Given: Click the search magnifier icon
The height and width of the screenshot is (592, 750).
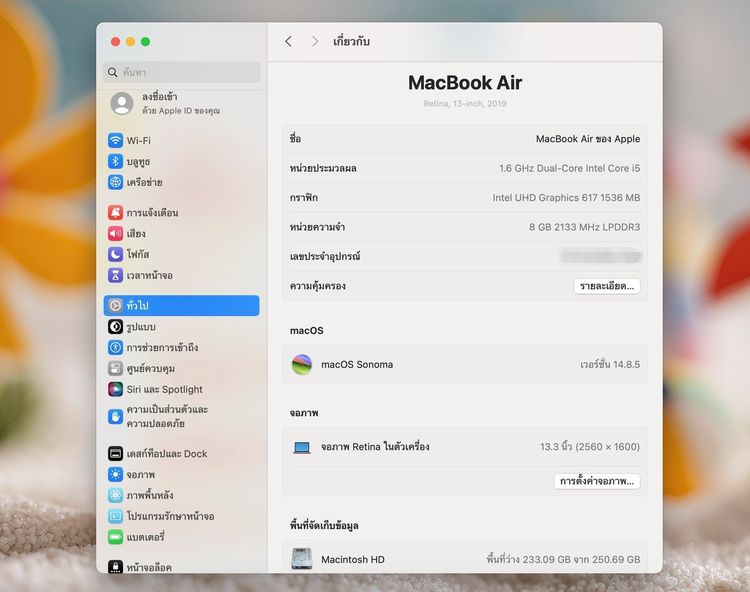Looking at the screenshot, I should click(113, 72).
